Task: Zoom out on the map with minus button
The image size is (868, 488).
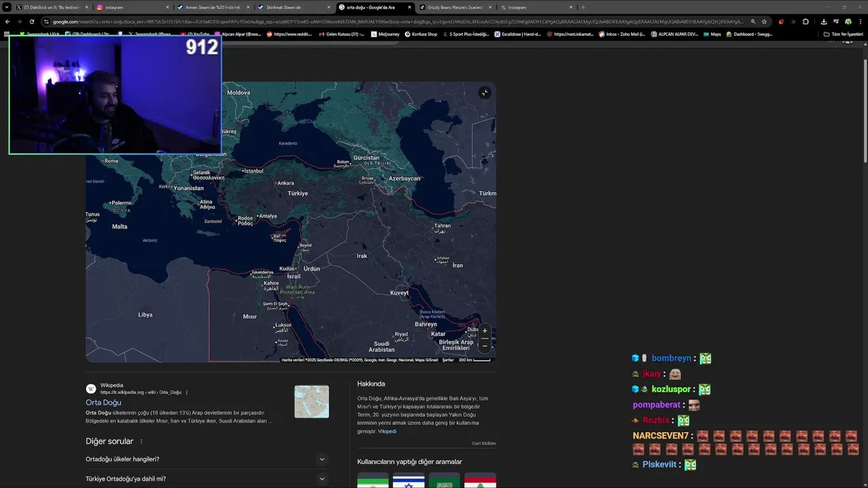Action: [484, 346]
